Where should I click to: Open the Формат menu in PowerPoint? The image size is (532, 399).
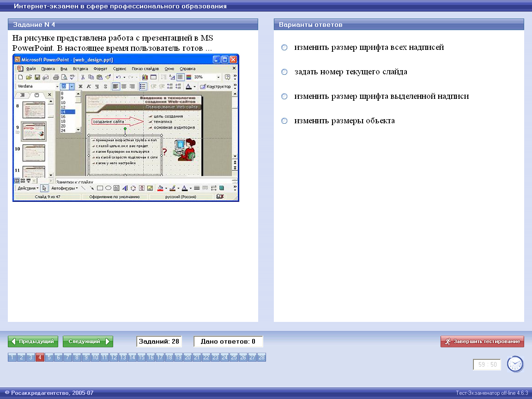point(100,68)
